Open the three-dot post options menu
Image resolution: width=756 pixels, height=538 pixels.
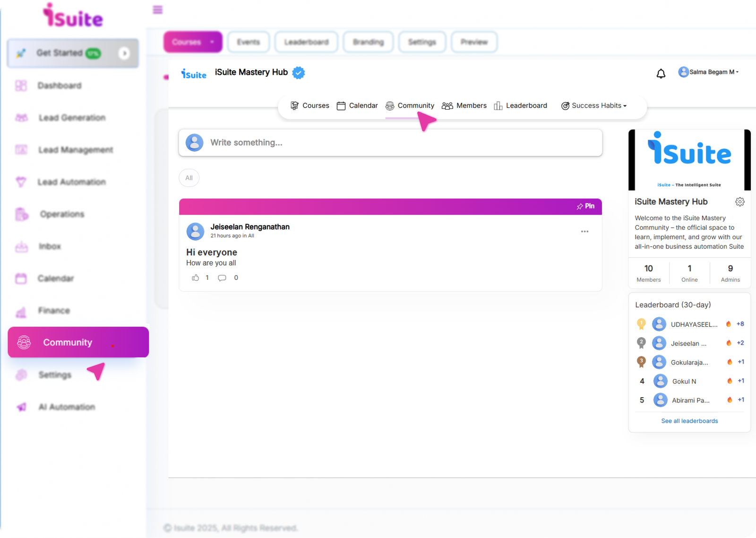pos(584,232)
